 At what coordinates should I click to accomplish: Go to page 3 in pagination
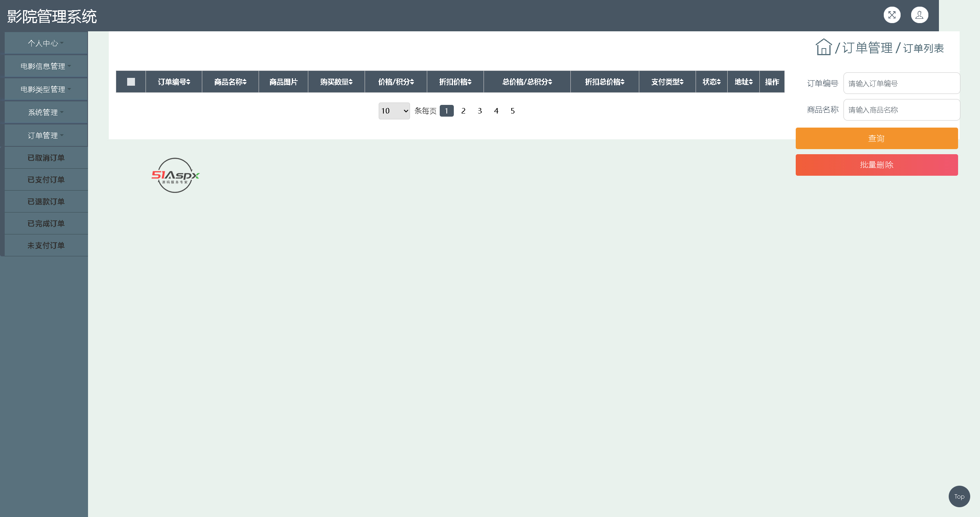coord(480,111)
